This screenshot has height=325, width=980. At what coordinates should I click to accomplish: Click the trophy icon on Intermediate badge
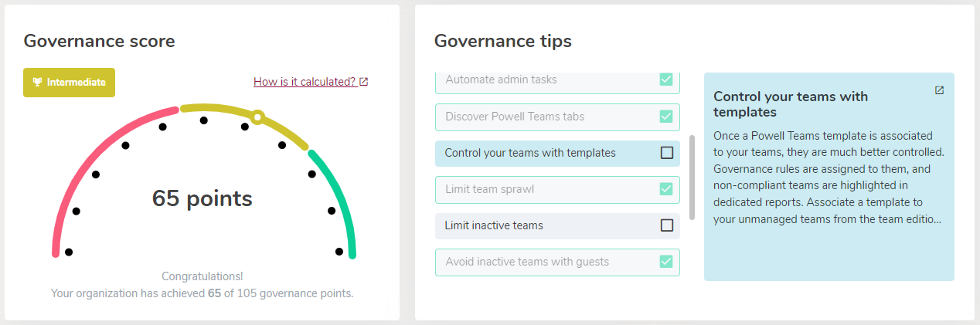click(36, 83)
